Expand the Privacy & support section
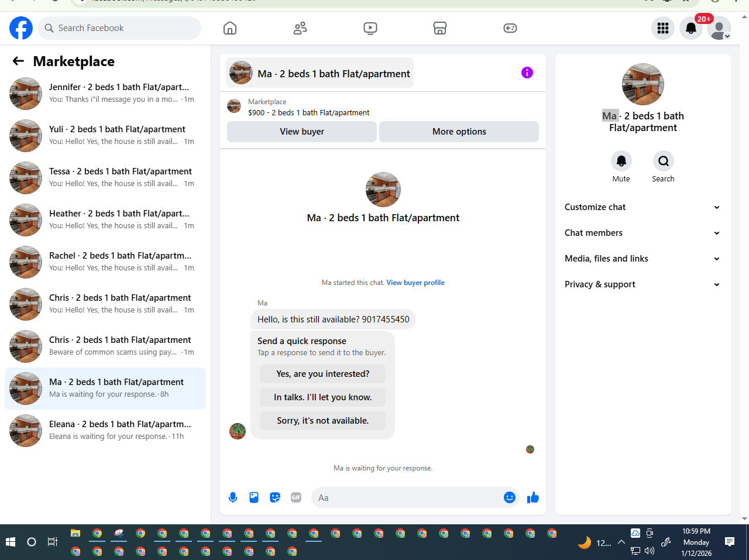 (x=643, y=284)
